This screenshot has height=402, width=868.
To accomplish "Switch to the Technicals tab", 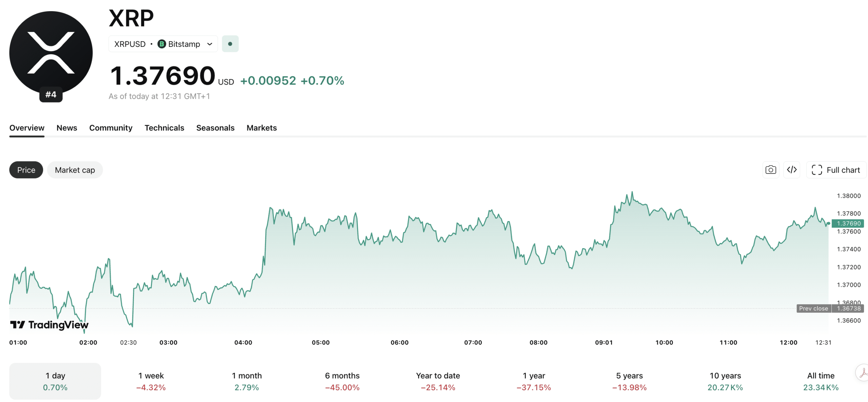I will (x=164, y=128).
